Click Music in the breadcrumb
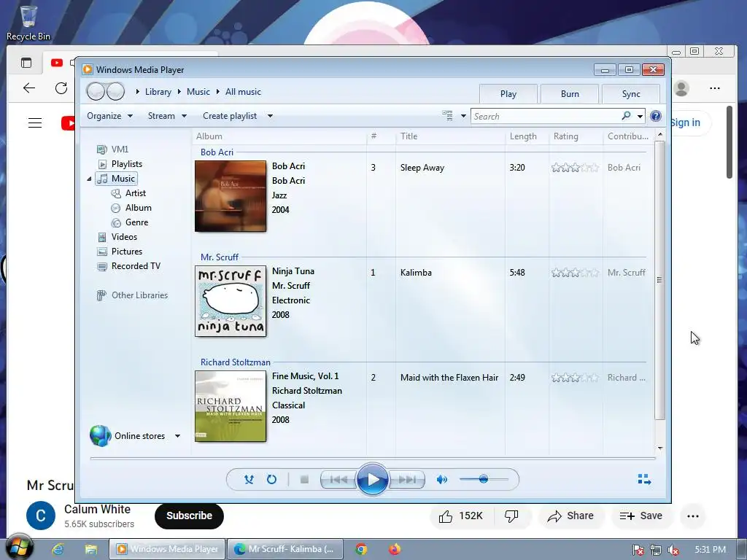The height and width of the screenshot is (560, 747). (x=198, y=92)
